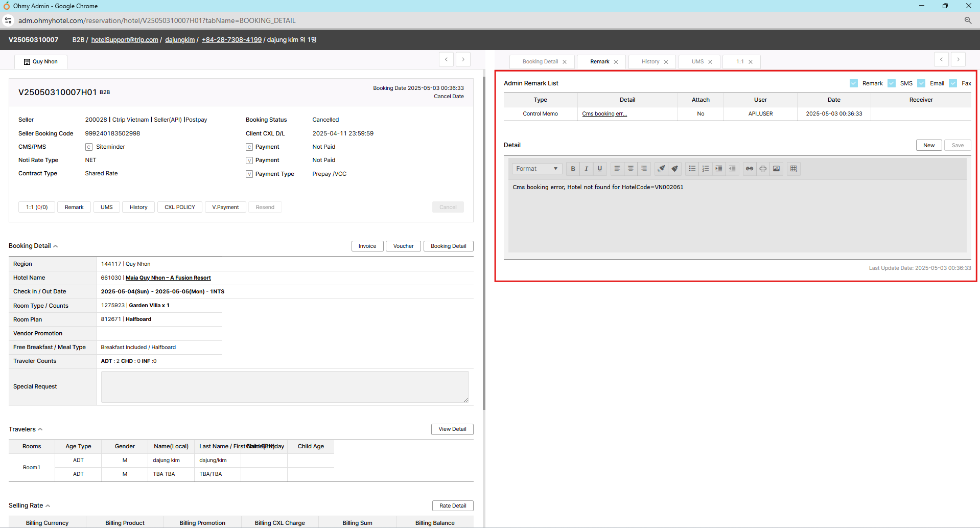Collapse the Travelers section
Screen dimensions: 980x528
coord(40,429)
